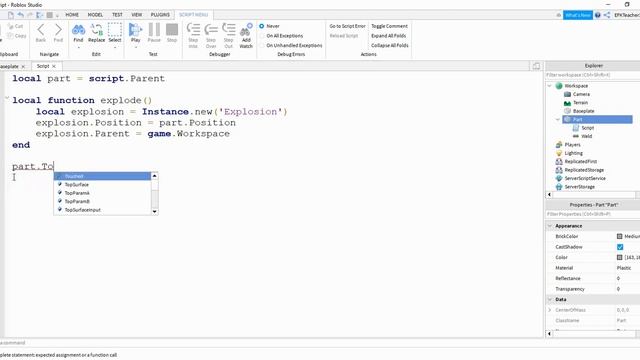Screen dimensions: 640x360
Task: Open the What's New button
Action: 578,15
